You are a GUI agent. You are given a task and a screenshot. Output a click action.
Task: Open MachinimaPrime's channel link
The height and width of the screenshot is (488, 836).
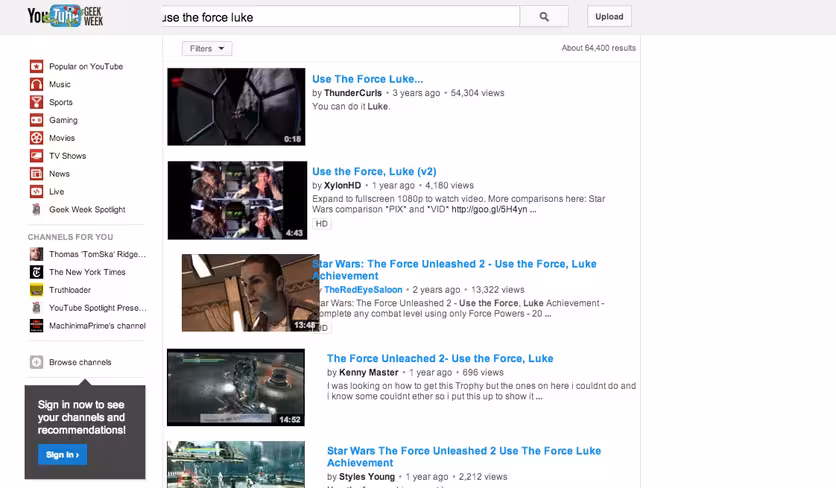click(x=98, y=325)
